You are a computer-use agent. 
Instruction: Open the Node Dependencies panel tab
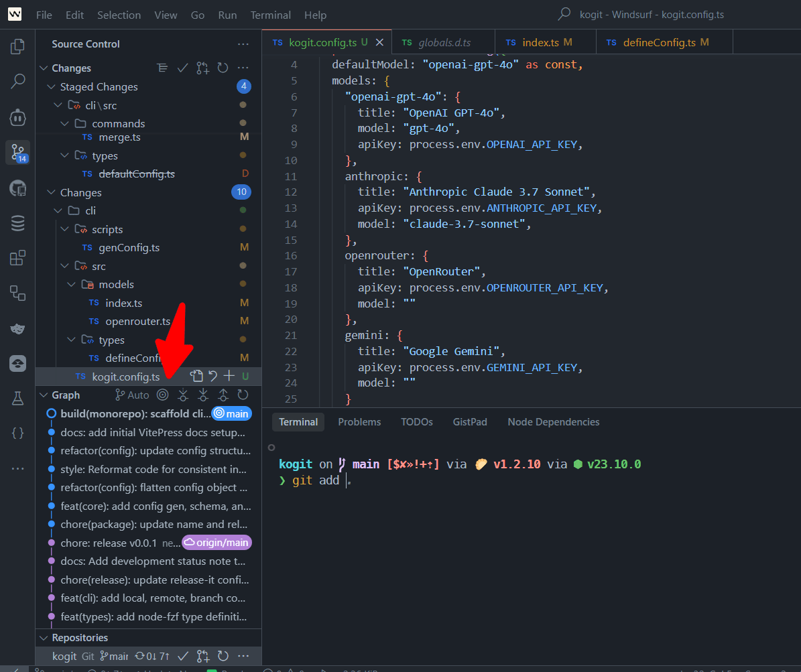tap(553, 422)
